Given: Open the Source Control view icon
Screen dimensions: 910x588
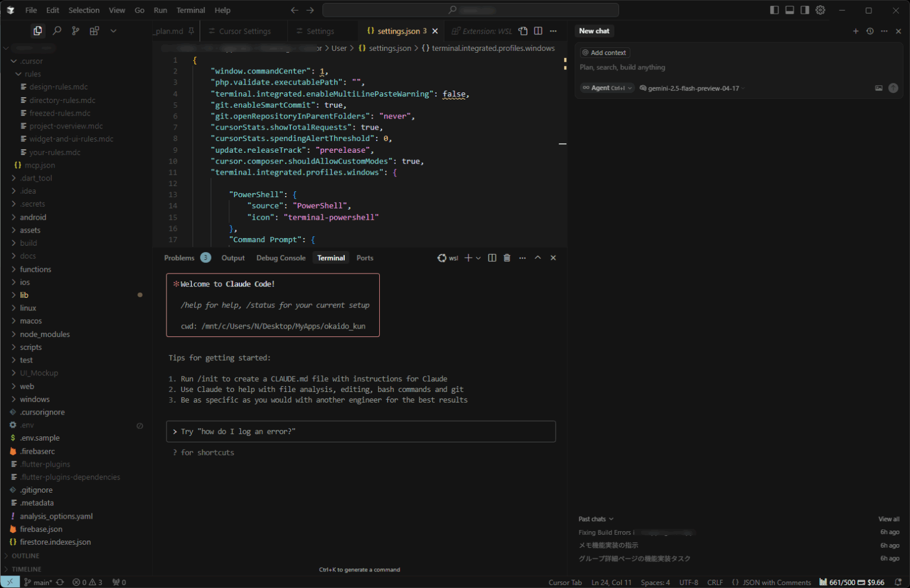Looking at the screenshot, I should click(75, 31).
